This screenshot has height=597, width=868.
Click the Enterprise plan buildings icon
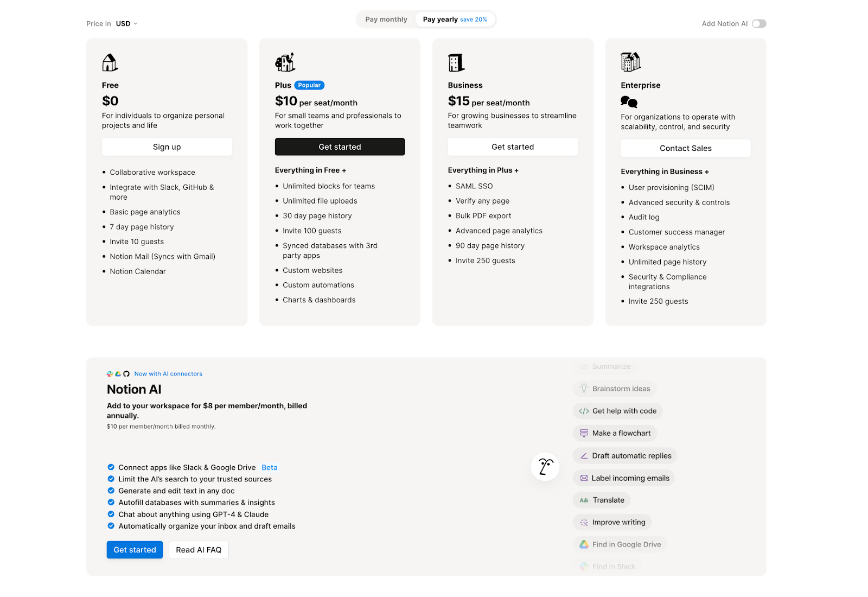click(631, 62)
